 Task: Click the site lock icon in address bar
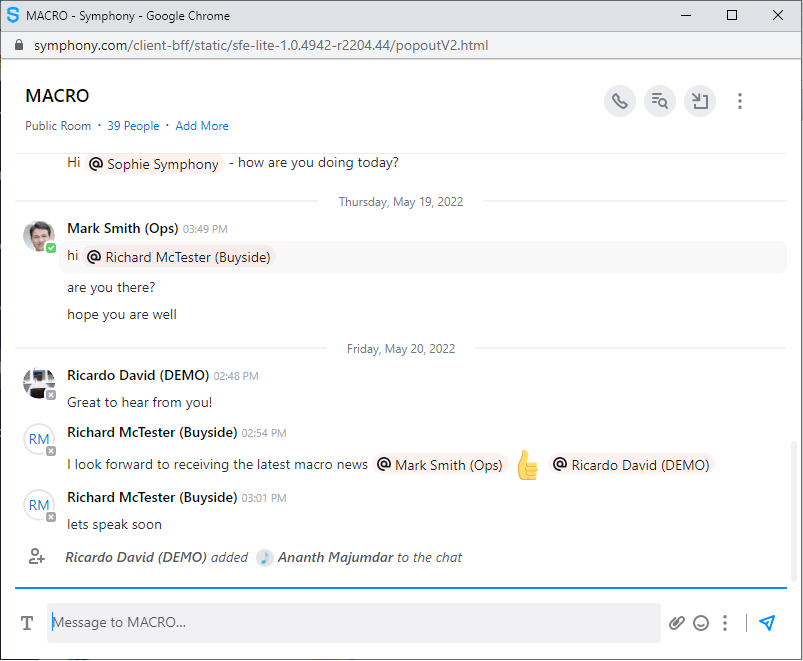(19, 45)
